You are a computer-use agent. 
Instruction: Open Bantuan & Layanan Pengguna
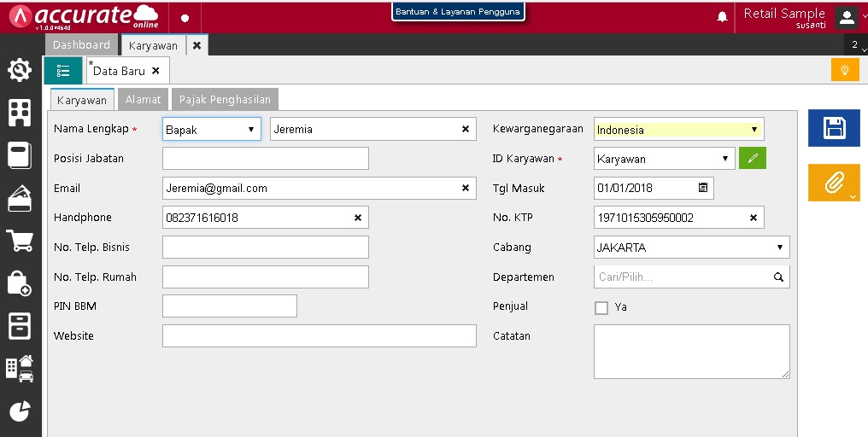pyautogui.click(x=458, y=11)
